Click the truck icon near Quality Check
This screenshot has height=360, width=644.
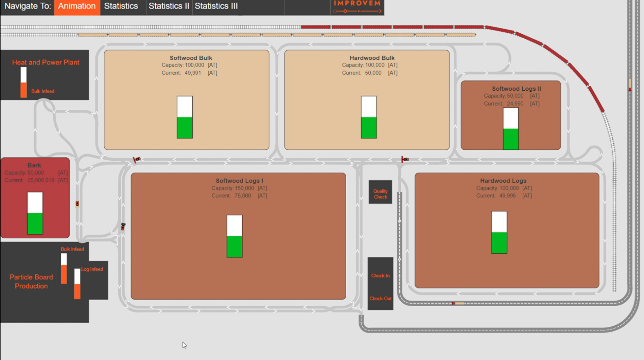point(405,159)
